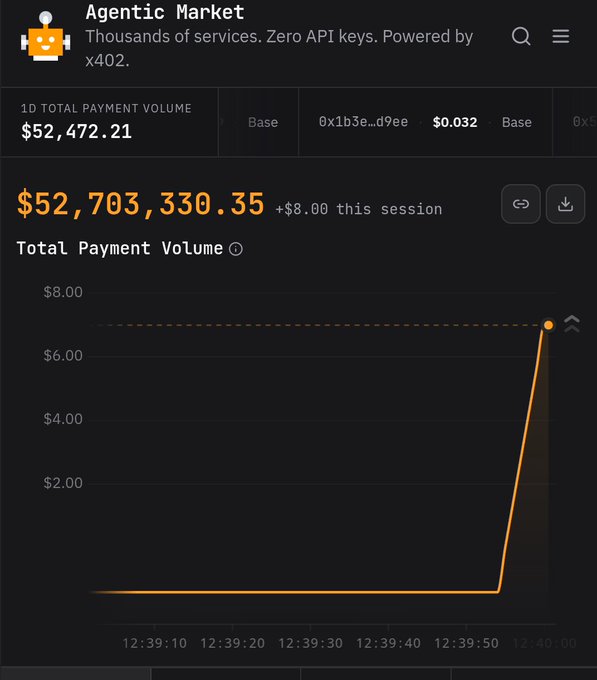597x680 pixels.
Task: Click the Agentic Market title
Action: coord(165,12)
